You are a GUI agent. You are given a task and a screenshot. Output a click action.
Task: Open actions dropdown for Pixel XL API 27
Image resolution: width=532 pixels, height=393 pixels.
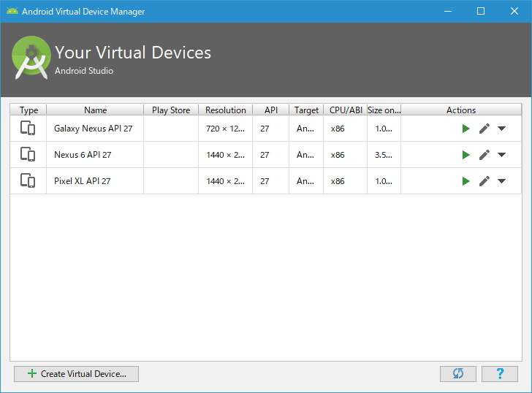[x=501, y=181]
